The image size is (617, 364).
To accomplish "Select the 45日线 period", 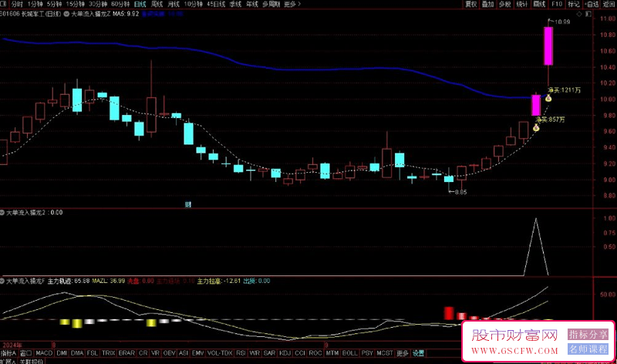I will 216,4.
